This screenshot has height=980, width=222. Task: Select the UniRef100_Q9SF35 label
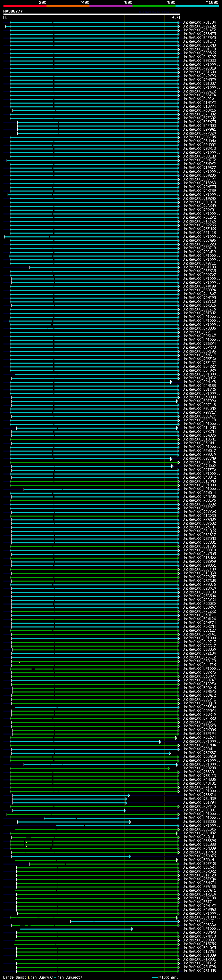[199, 137]
